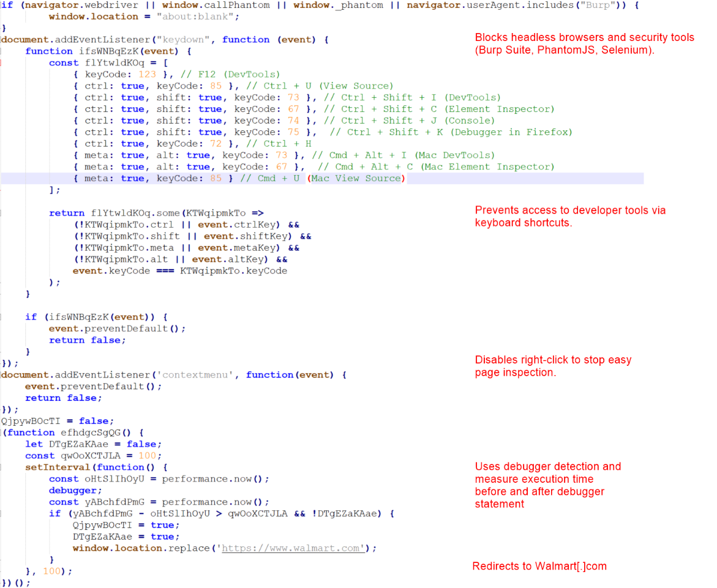
Task: Click the function ifsWNBqEzK(event) declaration
Action: coord(108,51)
